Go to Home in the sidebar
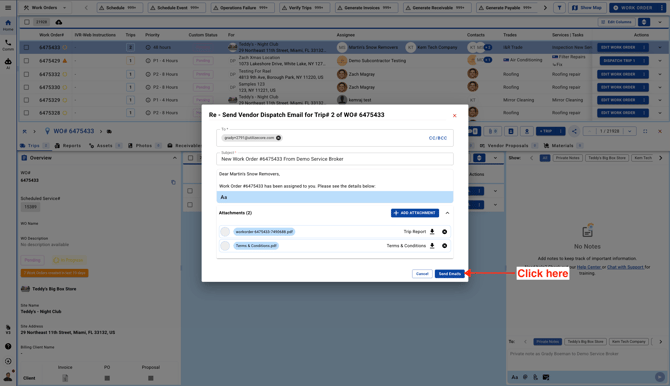The height and width of the screenshot is (386, 670). (x=8, y=25)
